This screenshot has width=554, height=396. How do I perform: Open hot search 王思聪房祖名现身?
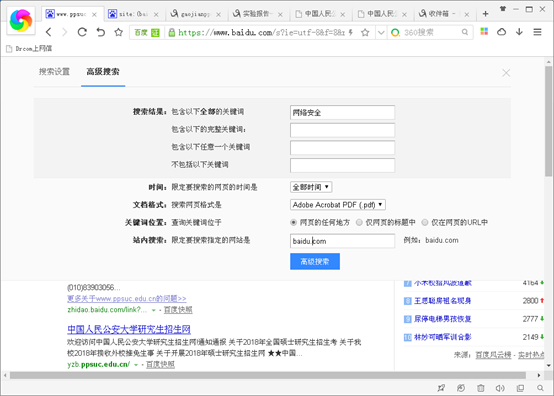[x=443, y=301]
